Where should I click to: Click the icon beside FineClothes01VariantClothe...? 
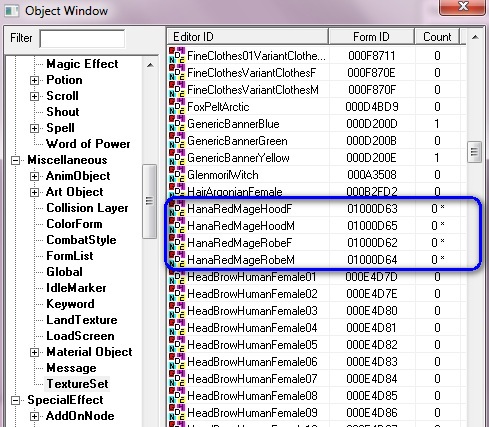177,56
